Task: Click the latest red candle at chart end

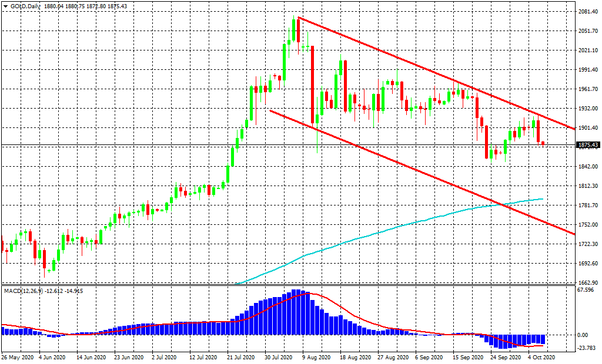Action: 543,143
